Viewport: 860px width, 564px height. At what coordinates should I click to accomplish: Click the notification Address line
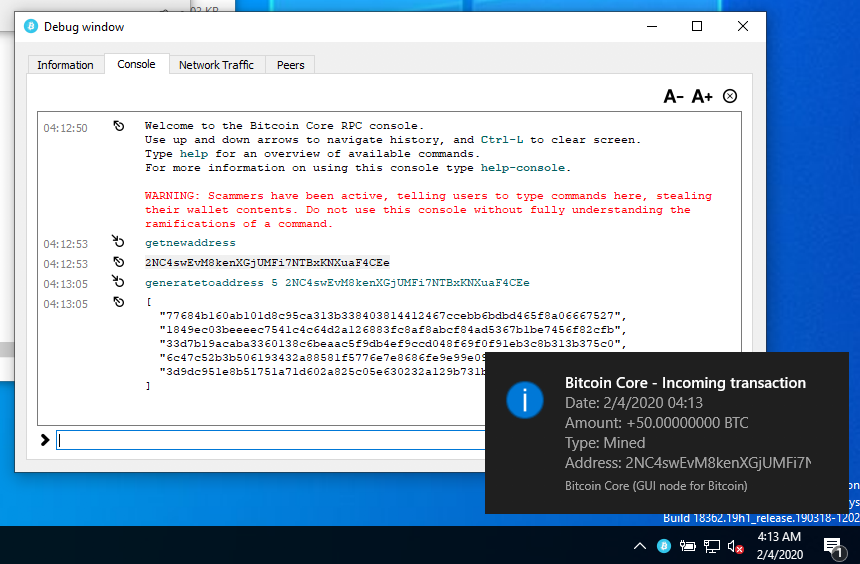(x=688, y=463)
